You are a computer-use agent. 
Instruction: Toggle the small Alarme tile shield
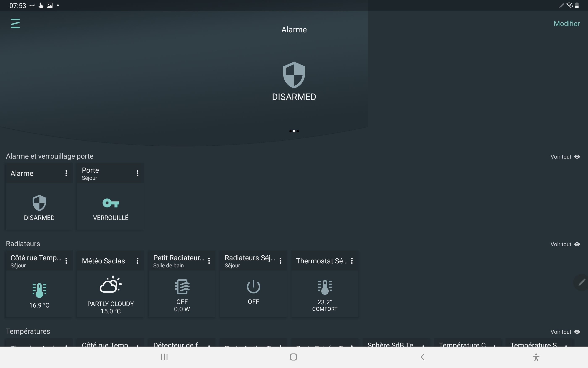(x=39, y=203)
